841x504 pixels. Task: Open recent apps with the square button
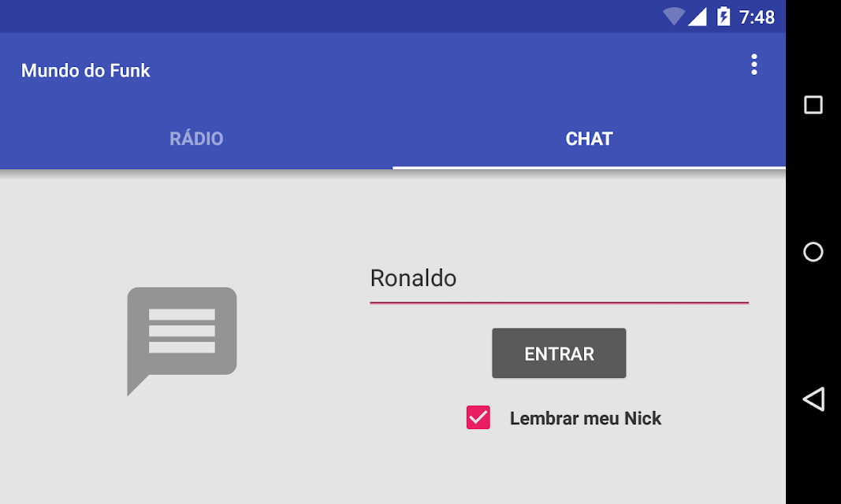coord(813,105)
